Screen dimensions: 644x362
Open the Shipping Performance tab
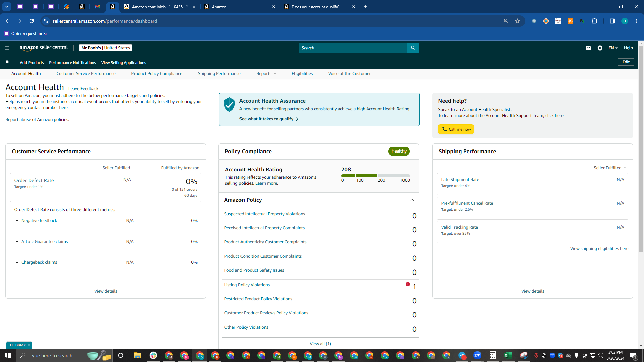coord(219,74)
